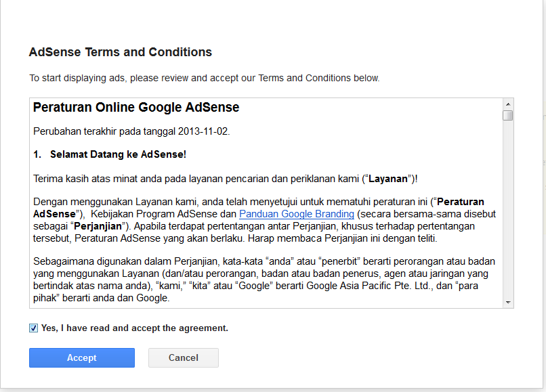This screenshot has width=546, height=392.
Task: Click the scrollbar down arrow
Action: click(507, 301)
